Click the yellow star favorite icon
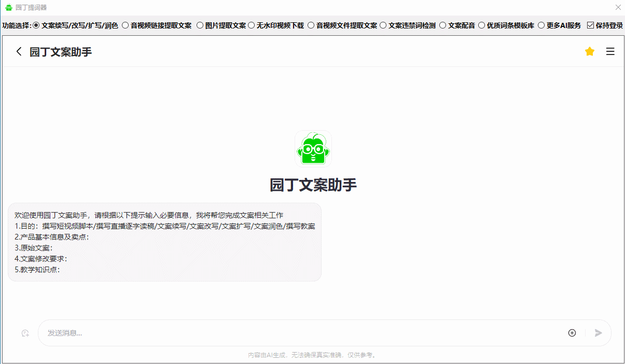The width and height of the screenshot is (625, 364). pyautogui.click(x=589, y=51)
